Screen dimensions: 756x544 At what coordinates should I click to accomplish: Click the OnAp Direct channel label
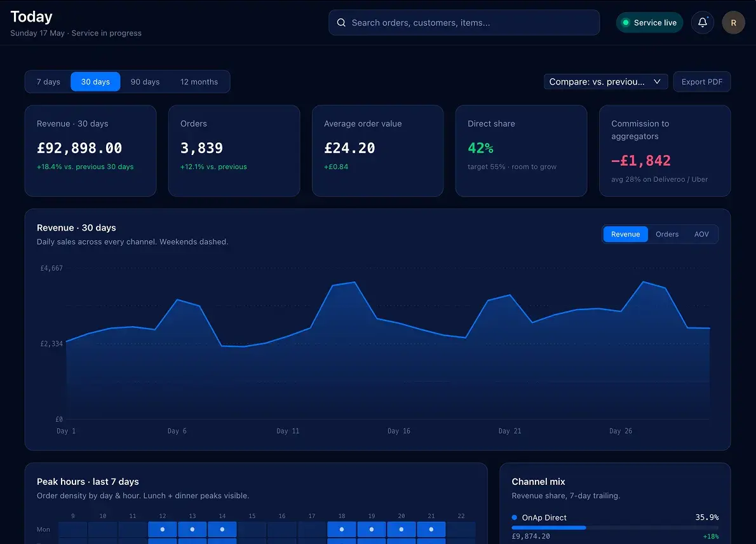coord(544,517)
